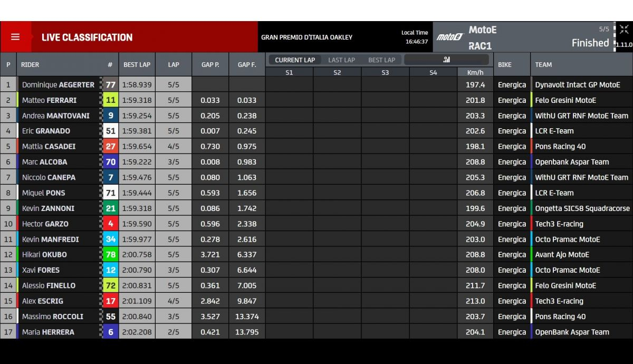The image size is (633, 364).
Task: Click the BIKE column header
Action: pos(504,65)
